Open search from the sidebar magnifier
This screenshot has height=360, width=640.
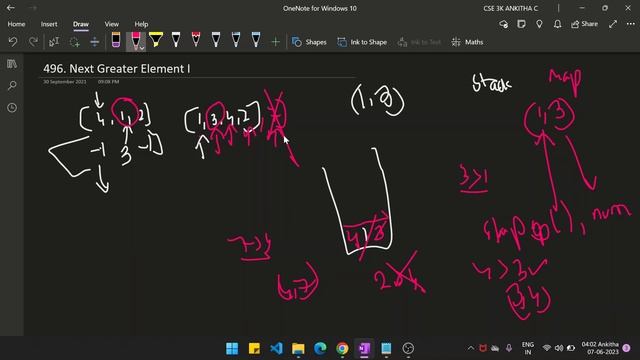click(12, 85)
